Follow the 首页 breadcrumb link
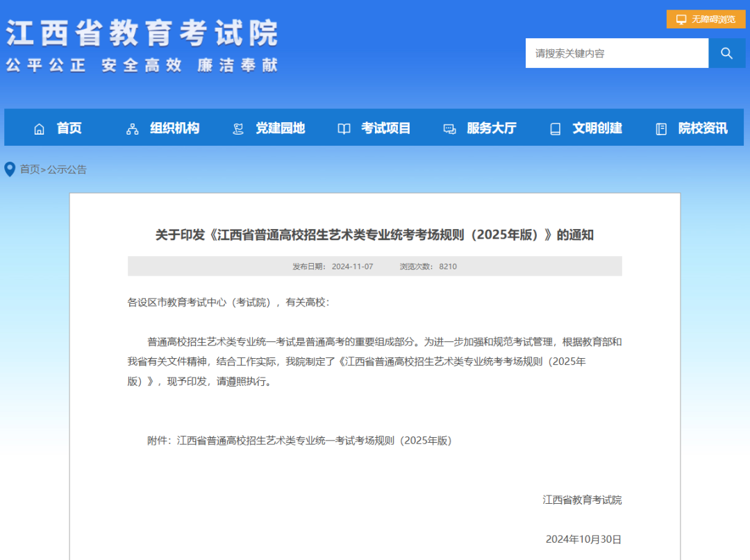This screenshot has width=750, height=560. coord(30,169)
